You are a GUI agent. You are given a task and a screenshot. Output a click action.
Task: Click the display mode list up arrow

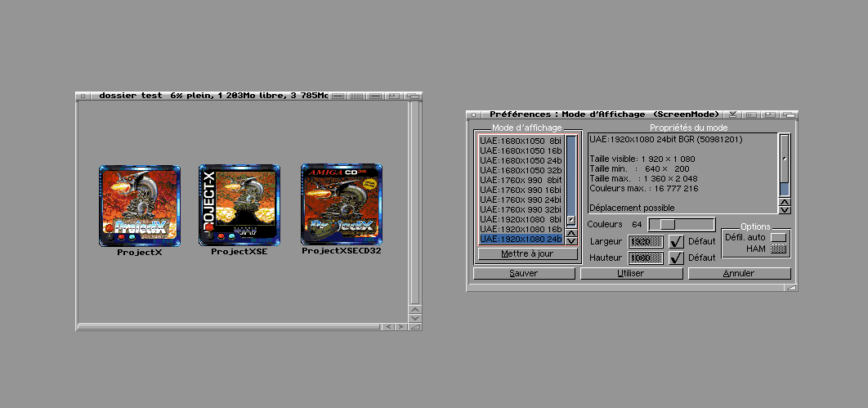coord(571,232)
